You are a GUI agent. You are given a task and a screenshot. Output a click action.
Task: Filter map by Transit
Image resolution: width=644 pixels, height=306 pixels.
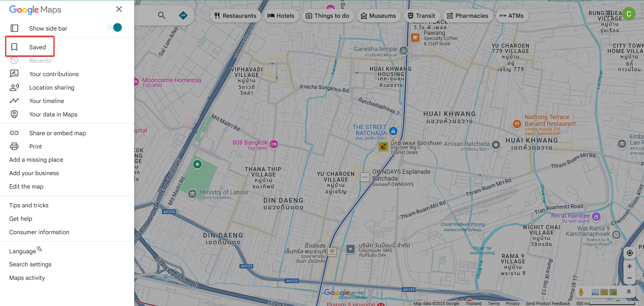coord(422,16)
